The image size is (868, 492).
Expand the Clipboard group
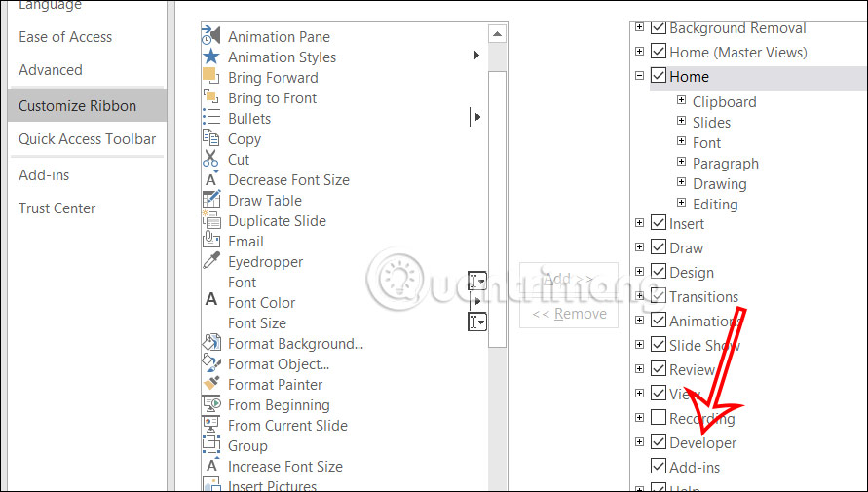(682, 100)
